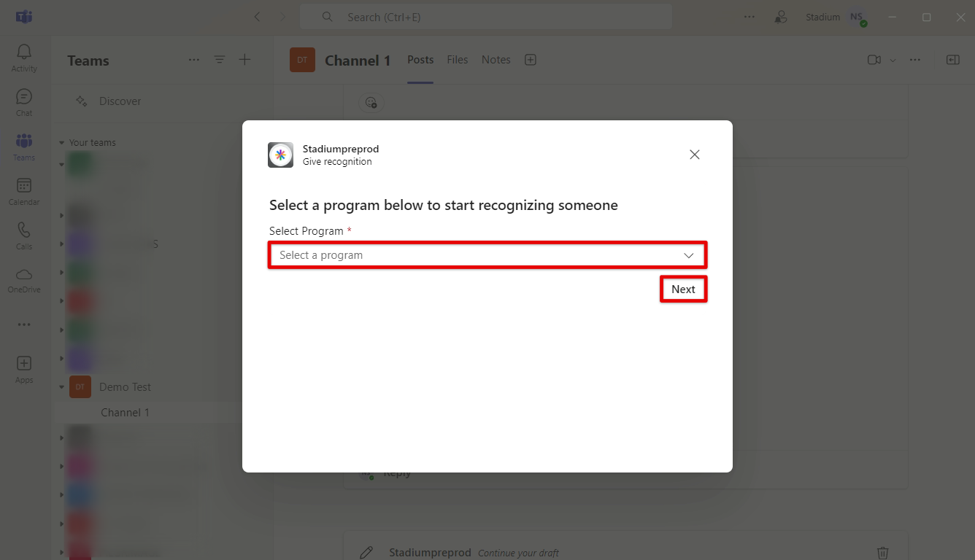The width and height of the screenshot is (975, 560).
Task: Collapse the Demo Test team
Action: click(x=62, y=387)
